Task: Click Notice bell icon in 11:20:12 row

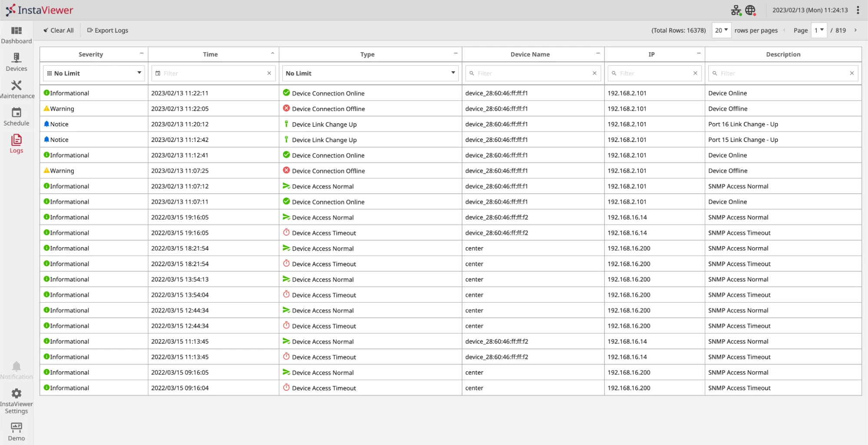Action: 46,124
